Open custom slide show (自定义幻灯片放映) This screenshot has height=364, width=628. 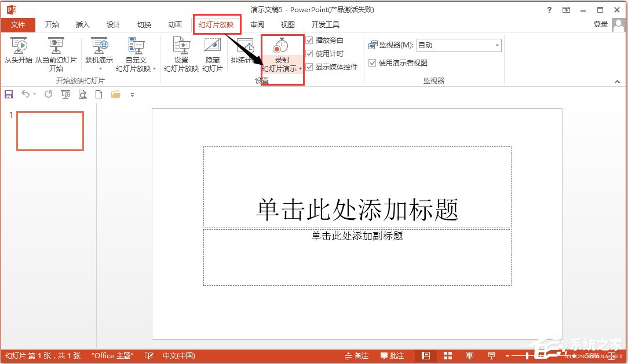pyautogui.click(x=136, y=54)
